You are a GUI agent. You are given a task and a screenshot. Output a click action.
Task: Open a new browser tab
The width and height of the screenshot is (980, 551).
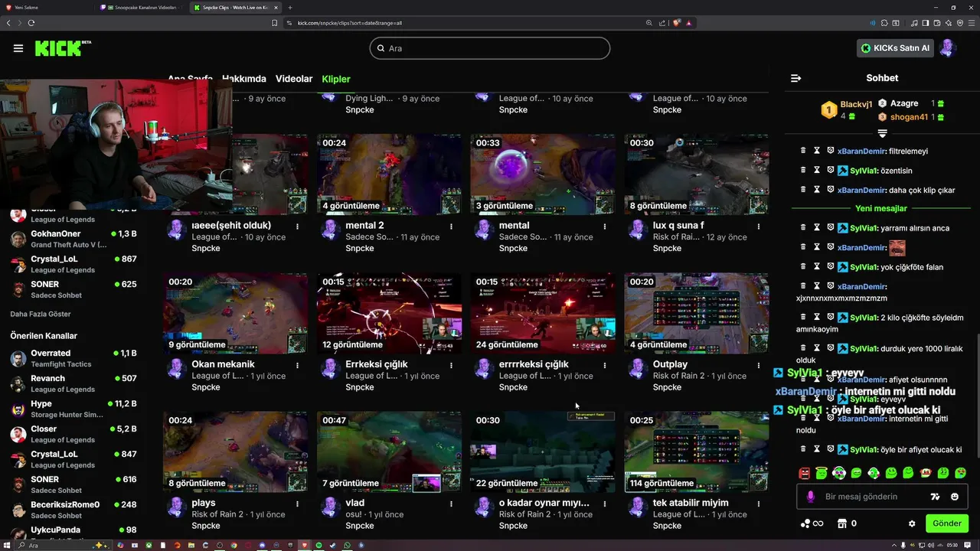coord(290,7)
